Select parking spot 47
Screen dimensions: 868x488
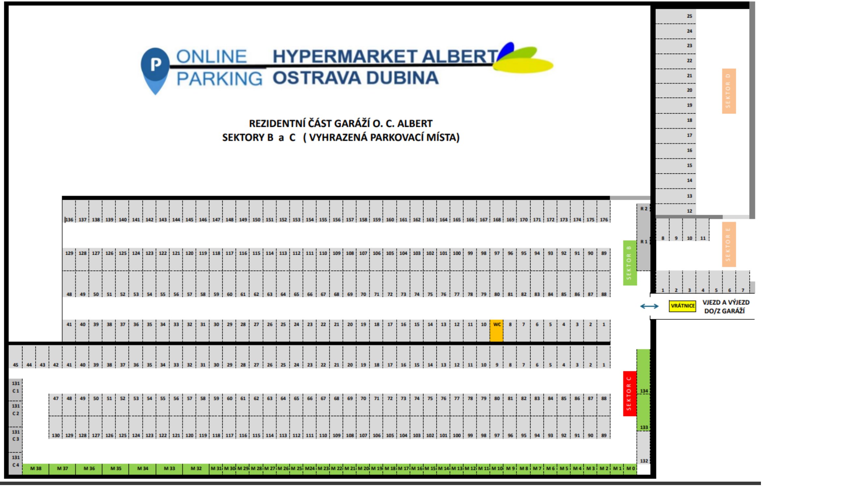tap(56, 405)
